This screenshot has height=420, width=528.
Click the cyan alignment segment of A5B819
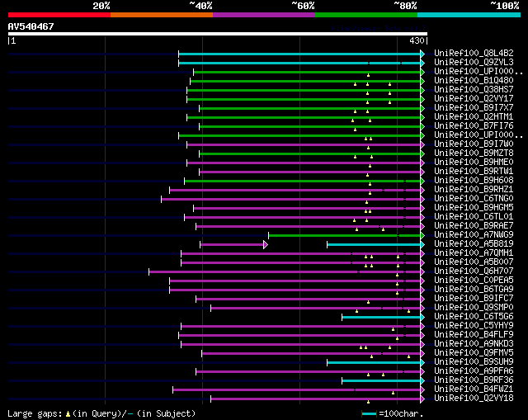pyautogui.click(x=374, y=244)
